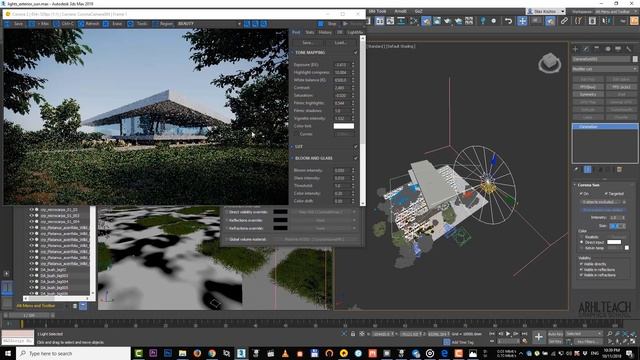Toggle the Visible directly checkbox
Image resolution: width=640 pixels, height=360 pixels.
581,264
